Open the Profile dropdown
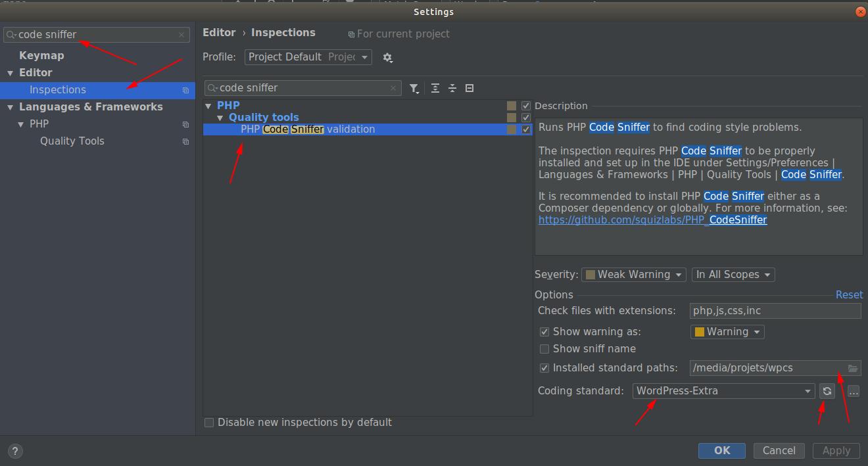868x466 pixels. 308,57
